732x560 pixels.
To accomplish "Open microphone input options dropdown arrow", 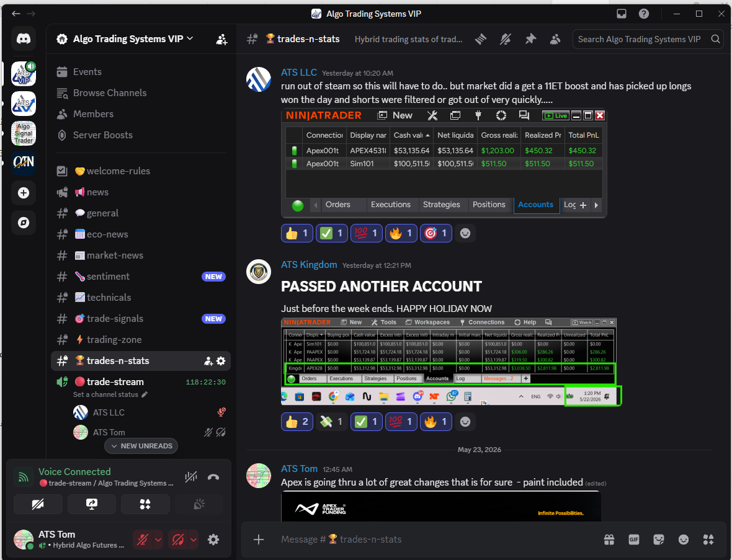I will [158, 540].
